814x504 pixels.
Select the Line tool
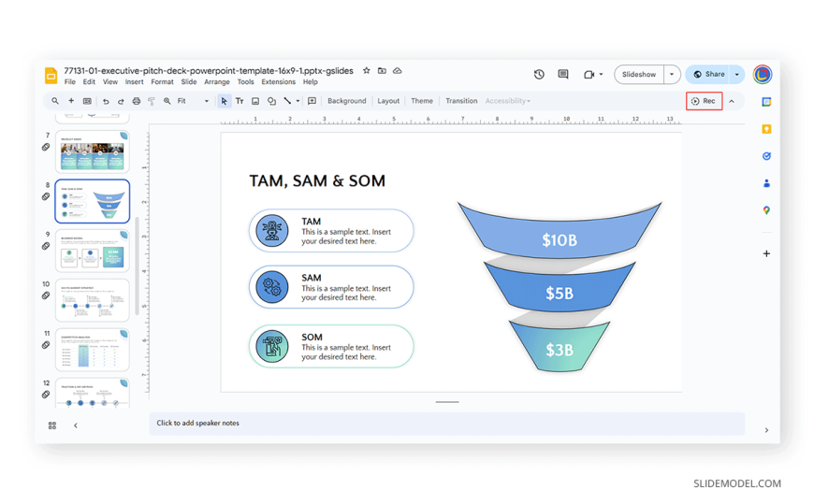click(x=287, y=101)
